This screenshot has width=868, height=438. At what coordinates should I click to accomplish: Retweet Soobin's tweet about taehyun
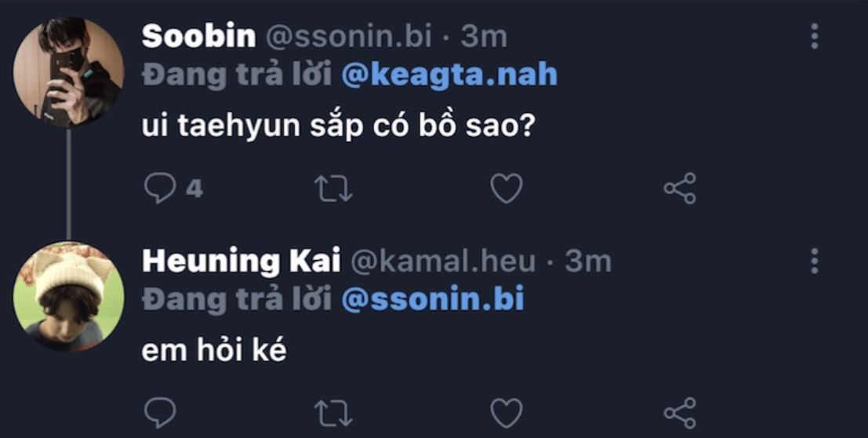pos(333,189)
